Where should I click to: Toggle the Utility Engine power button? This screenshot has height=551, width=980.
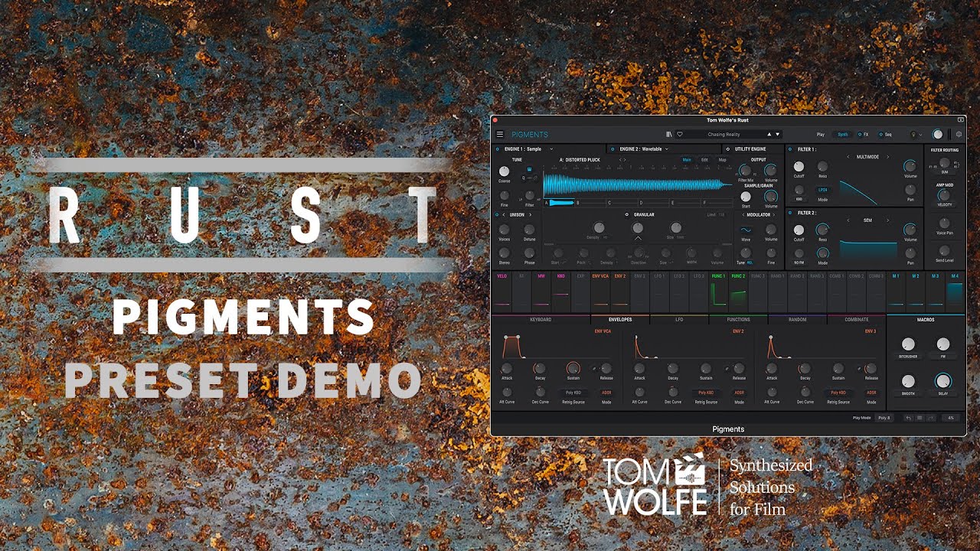pyautogui.click(x=728, y=148)
